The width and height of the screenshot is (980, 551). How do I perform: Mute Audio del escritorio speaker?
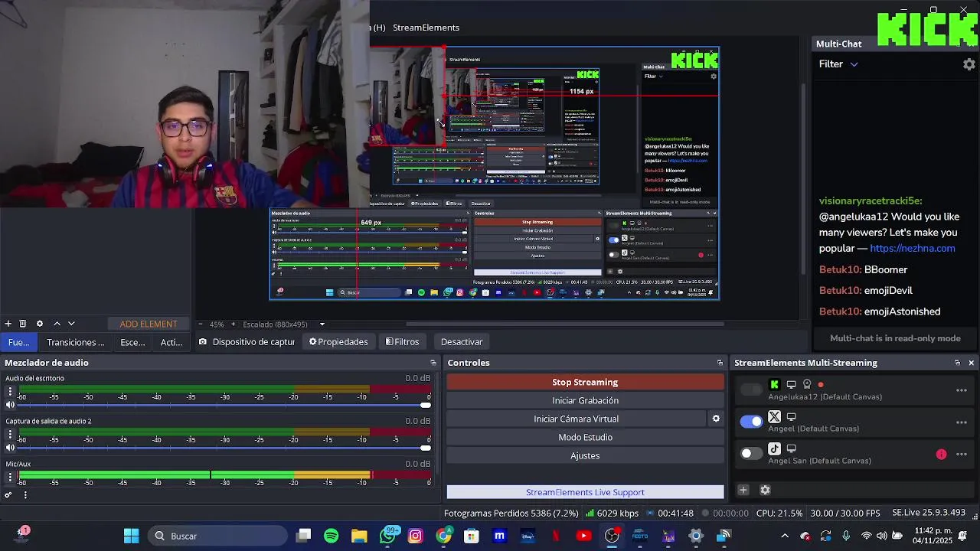tap(10, 405)
